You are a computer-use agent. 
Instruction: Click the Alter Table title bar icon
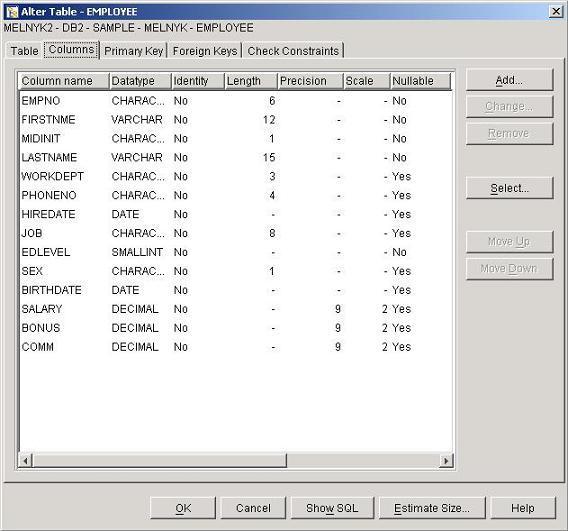pyautogui.click(x=12, y=12)
